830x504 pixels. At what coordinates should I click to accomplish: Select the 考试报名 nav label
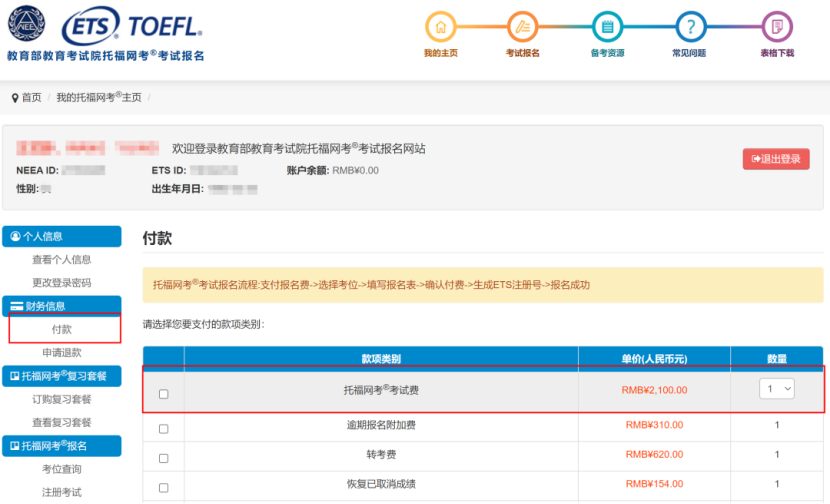522,53
